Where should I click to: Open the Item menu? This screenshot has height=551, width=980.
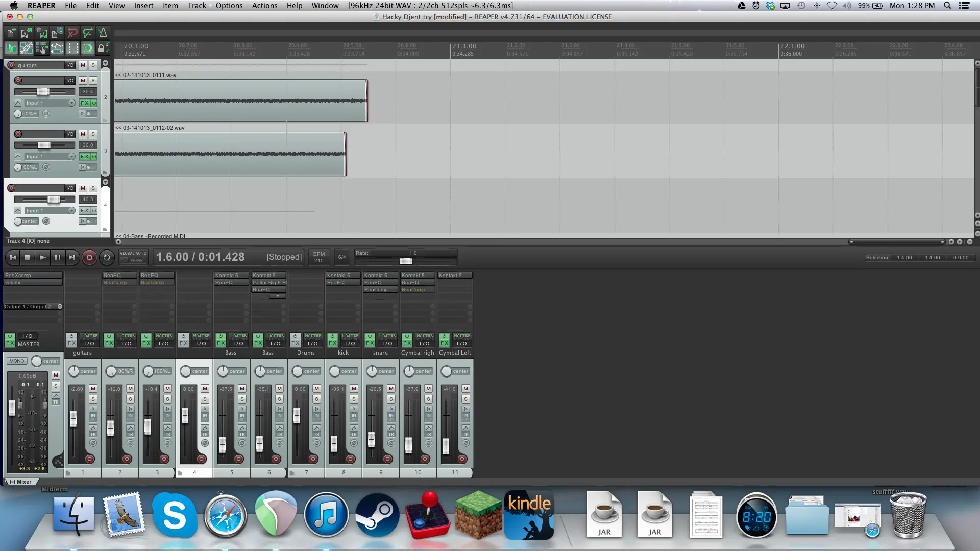[170, 6]
